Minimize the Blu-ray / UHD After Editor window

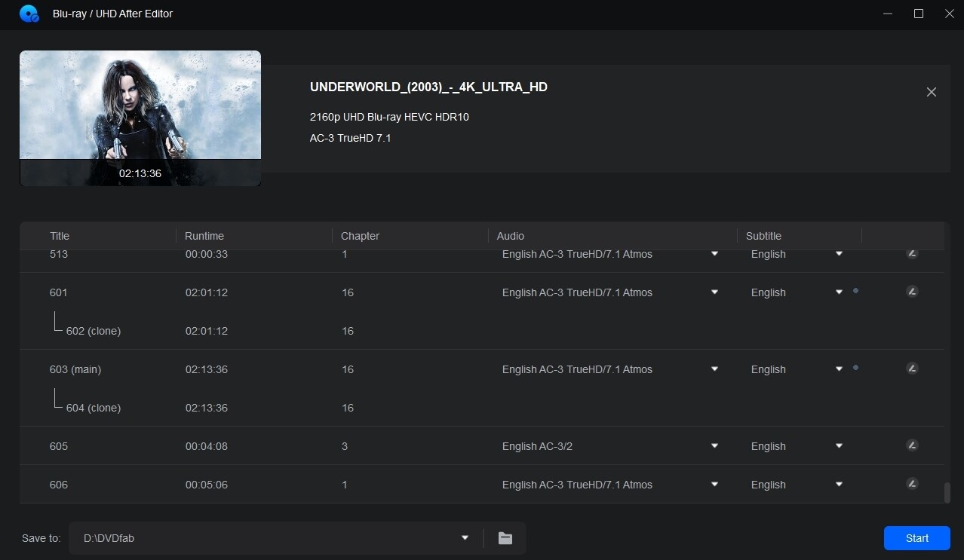click(x=888, y=14)
